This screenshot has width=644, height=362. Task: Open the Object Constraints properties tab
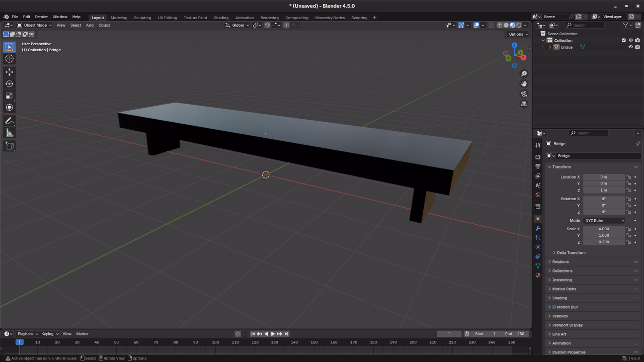[x=538, y=256]
